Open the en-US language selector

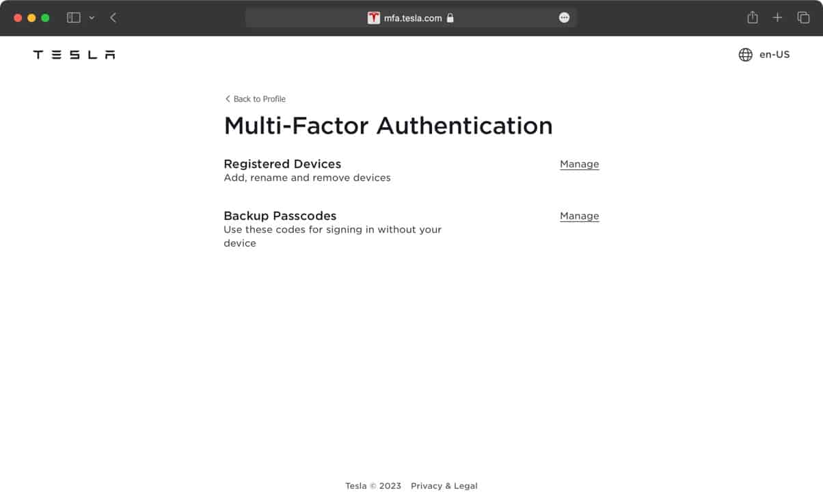(774, 55)
